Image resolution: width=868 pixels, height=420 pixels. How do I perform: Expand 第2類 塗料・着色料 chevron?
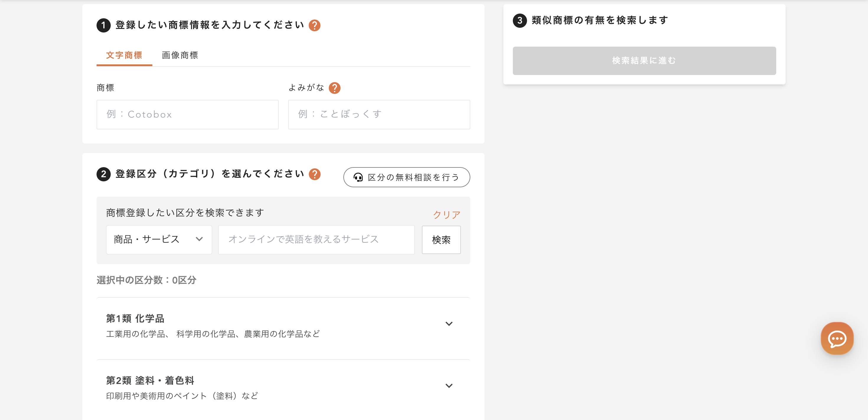click(449, 386)
